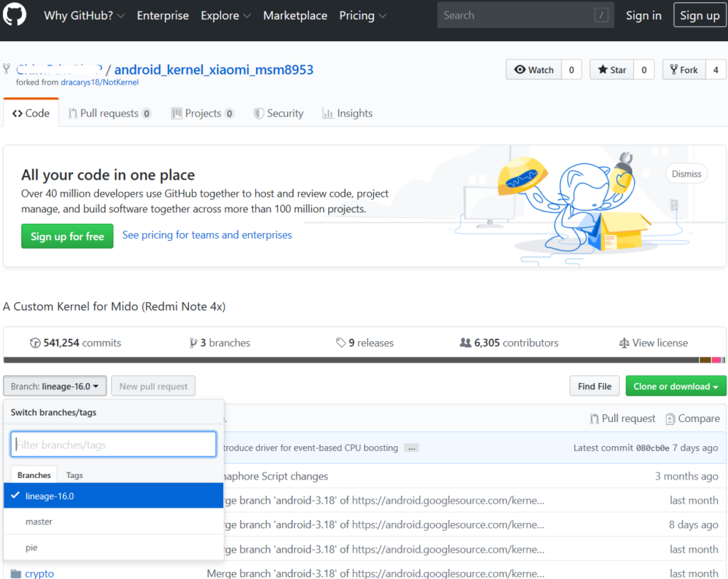Image resolution: width=728 pixels, height=579 pixels.
Task: Select the pie branch
Action: 113,548
